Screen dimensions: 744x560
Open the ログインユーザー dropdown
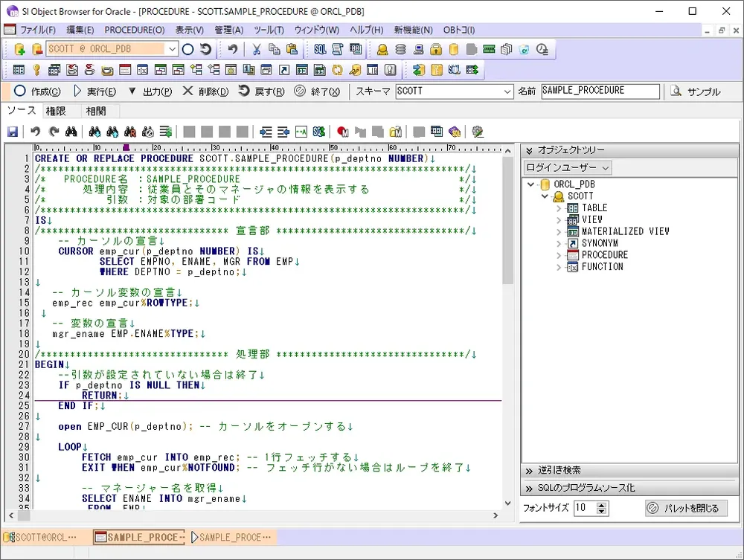(x=568, y=167)
